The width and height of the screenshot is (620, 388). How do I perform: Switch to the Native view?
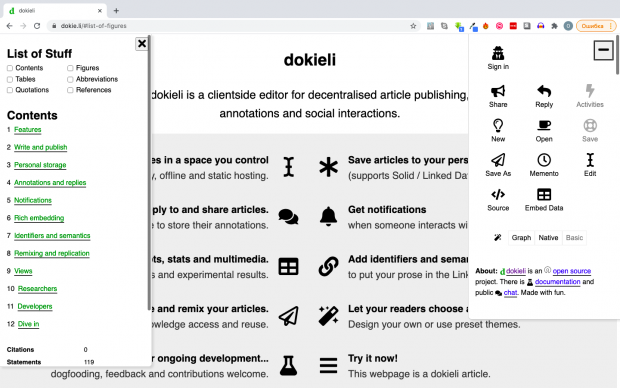coord(548,238)
